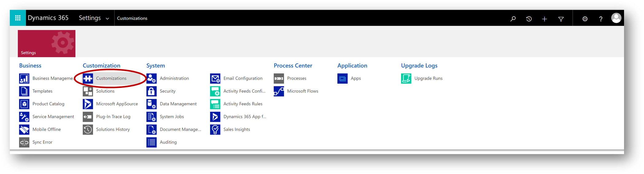Open the help question mark icon
This screenshot has width=644, height=174.
601,19
